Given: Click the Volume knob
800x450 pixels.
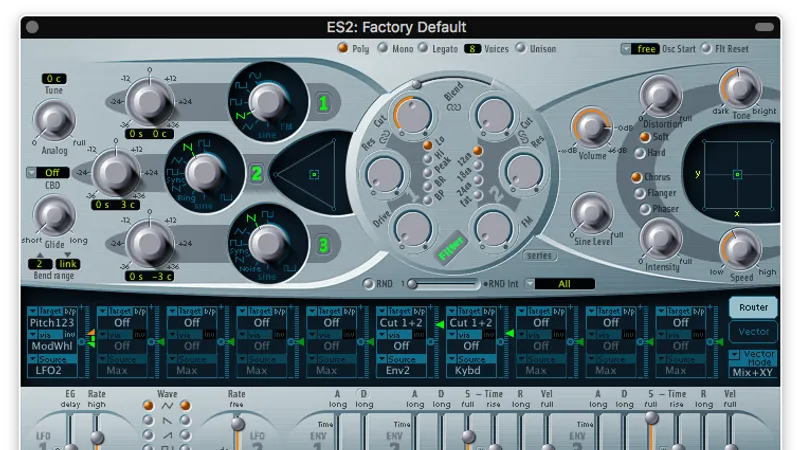Looking at the screenshot, I should click(x=591, y=128).
